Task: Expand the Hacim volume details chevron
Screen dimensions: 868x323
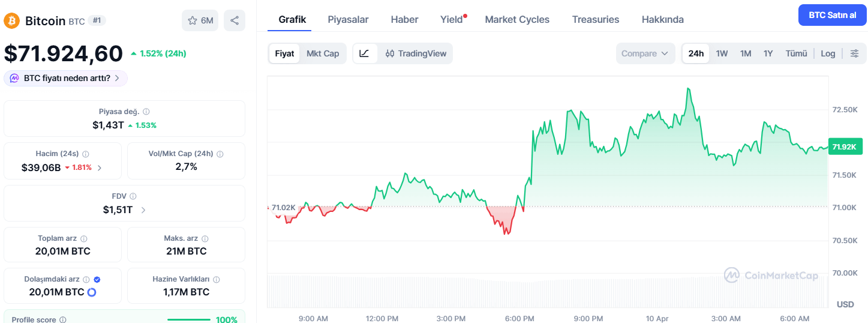Action: tap(100, 168)
